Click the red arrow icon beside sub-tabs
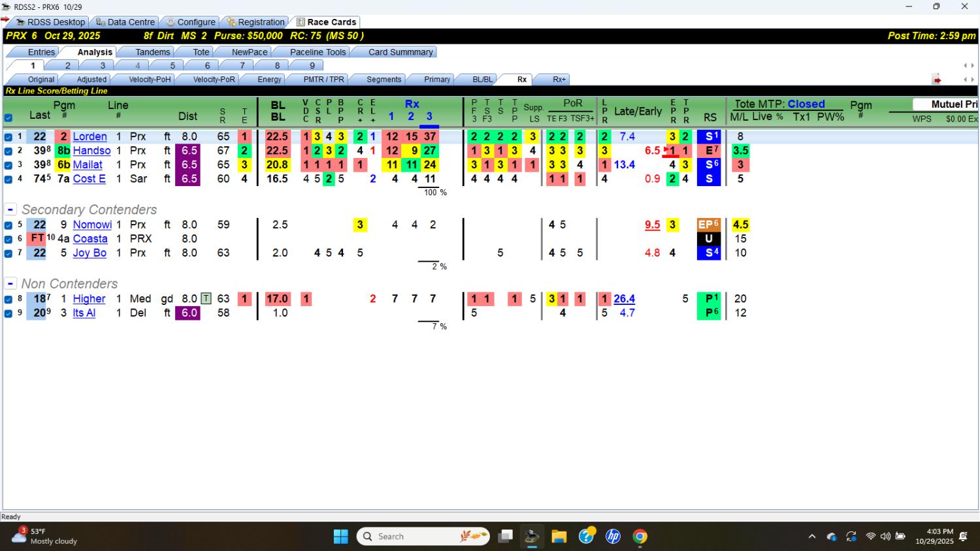980x551 pixels. (937, 80)
